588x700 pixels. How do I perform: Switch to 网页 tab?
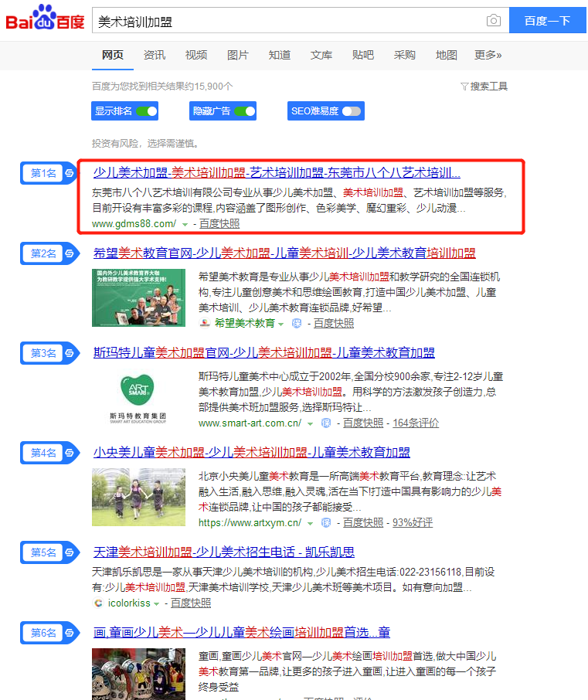[113, 56]
